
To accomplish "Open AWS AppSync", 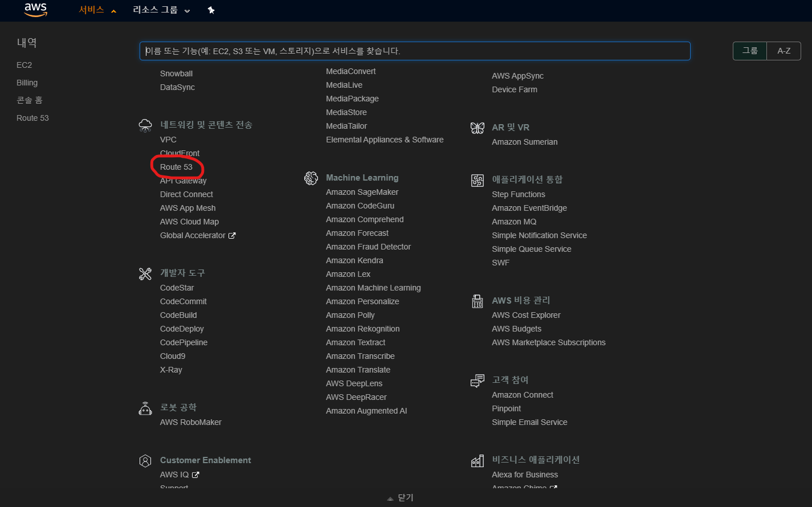I will coord(518,76).
